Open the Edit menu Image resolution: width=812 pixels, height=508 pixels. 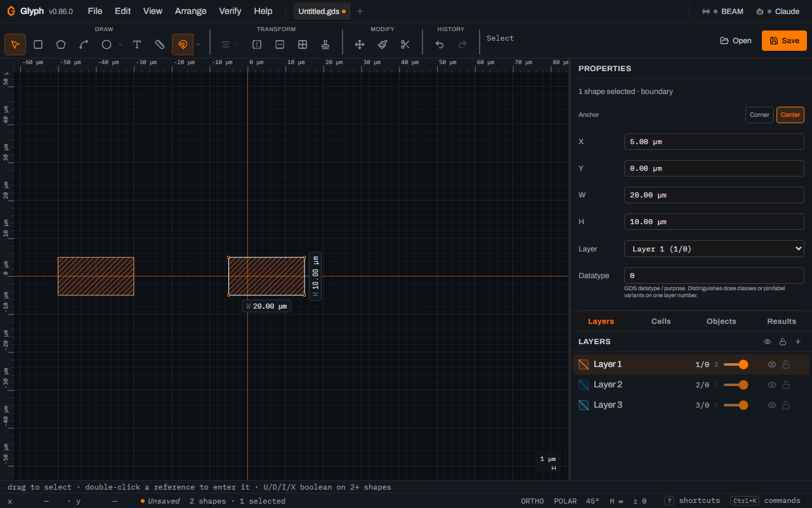pyautogui.click(x=123, y=11)
